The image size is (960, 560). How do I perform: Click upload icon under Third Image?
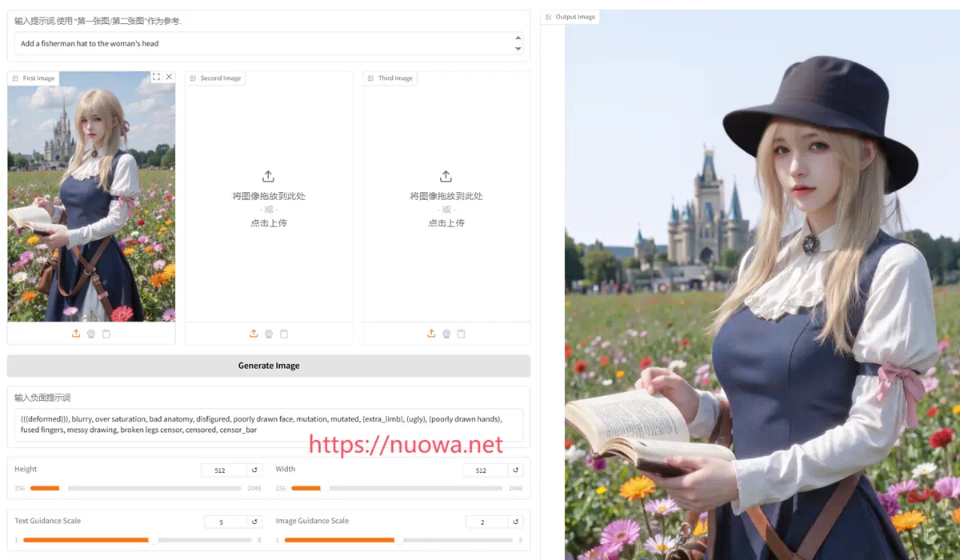(431, 334)
